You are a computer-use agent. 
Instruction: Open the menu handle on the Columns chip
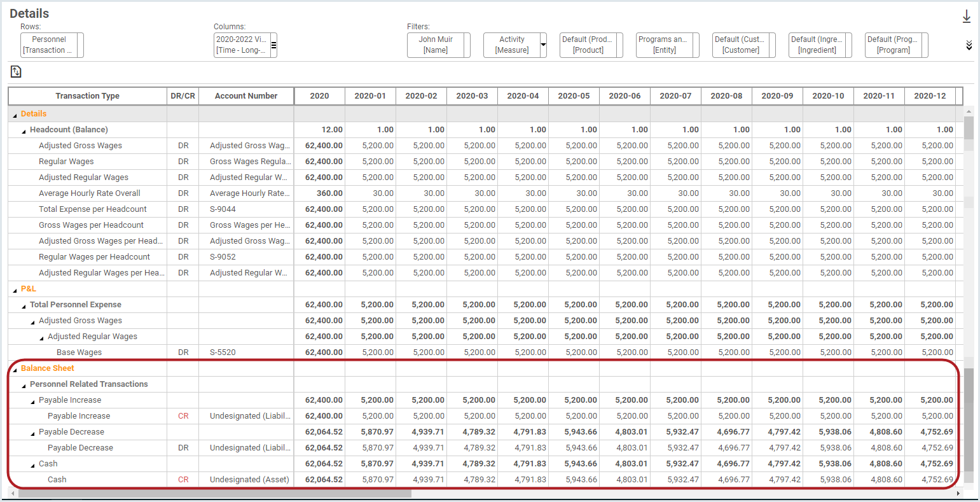pos(273,45)
